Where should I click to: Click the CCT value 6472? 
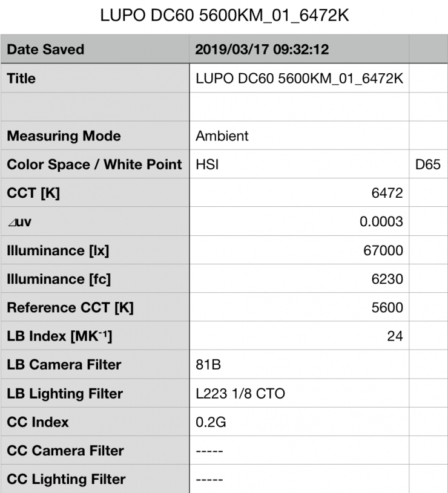click(388, 194)
